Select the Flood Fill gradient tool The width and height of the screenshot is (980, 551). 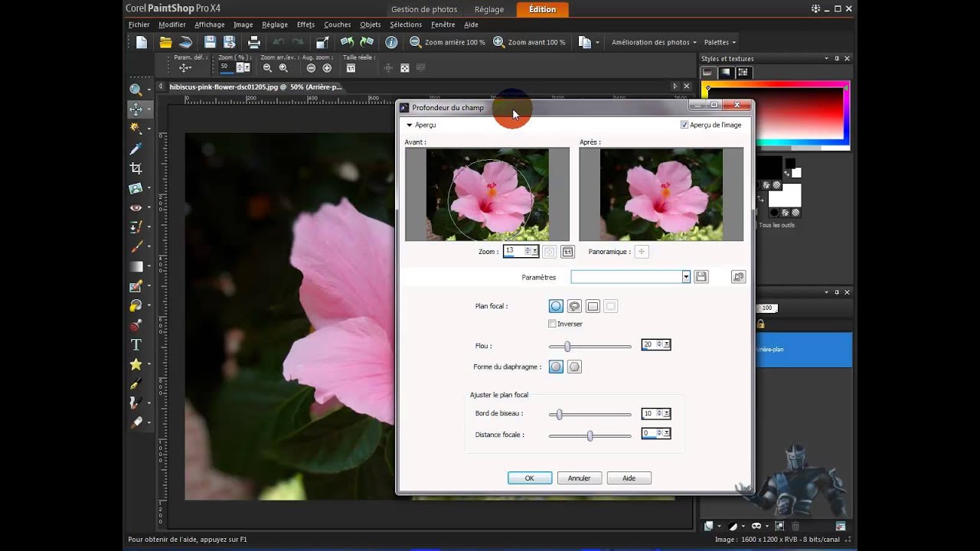[x=136, y=266]
